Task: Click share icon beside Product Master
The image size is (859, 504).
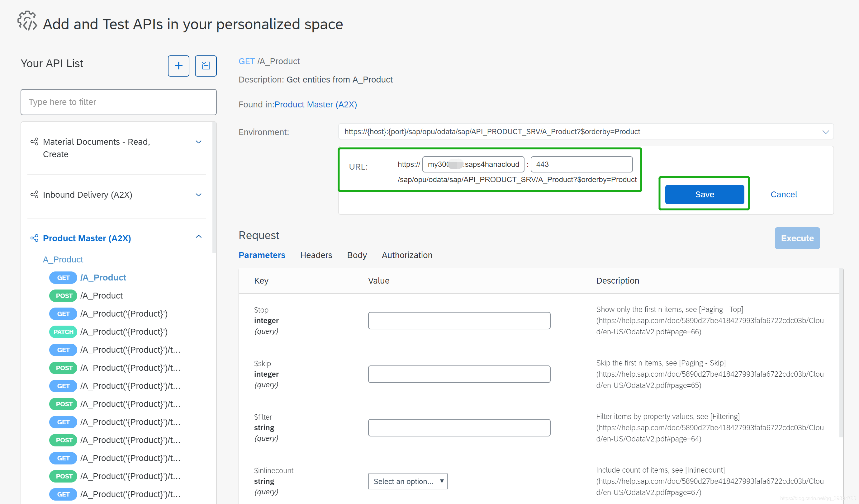Action: [x=34, y=238]
